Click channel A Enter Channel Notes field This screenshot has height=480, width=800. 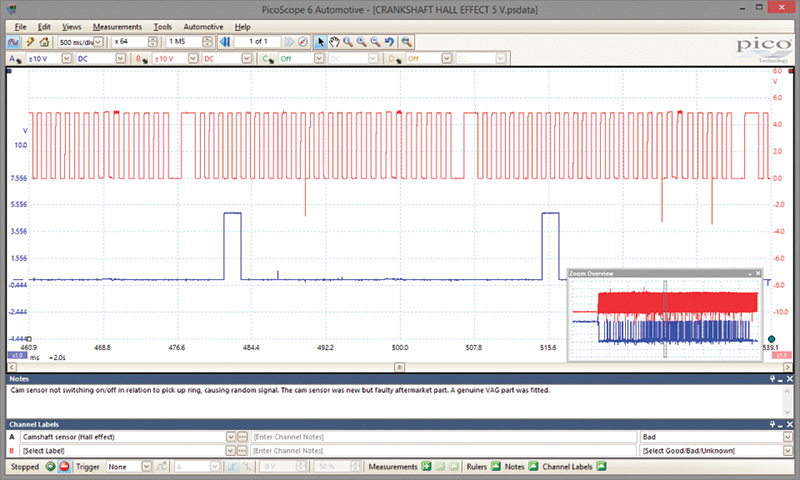pos(443,437)
